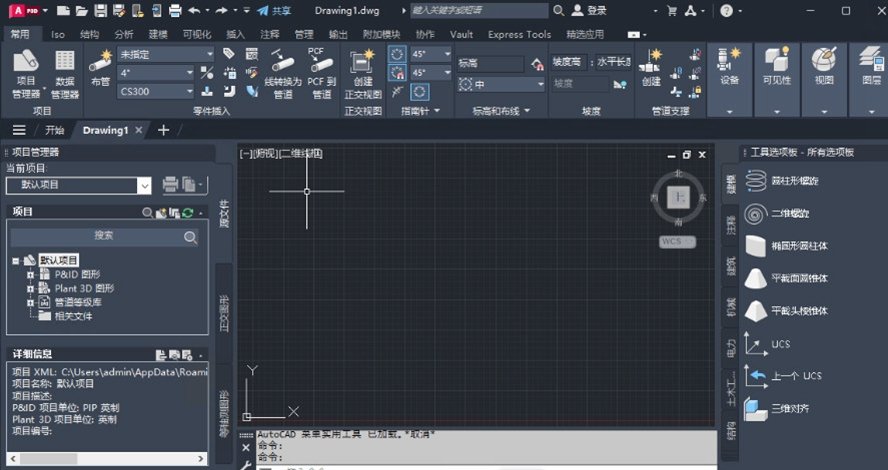
Task: Expand the P&ID 图形 tree node
Action: click(31, 275)
